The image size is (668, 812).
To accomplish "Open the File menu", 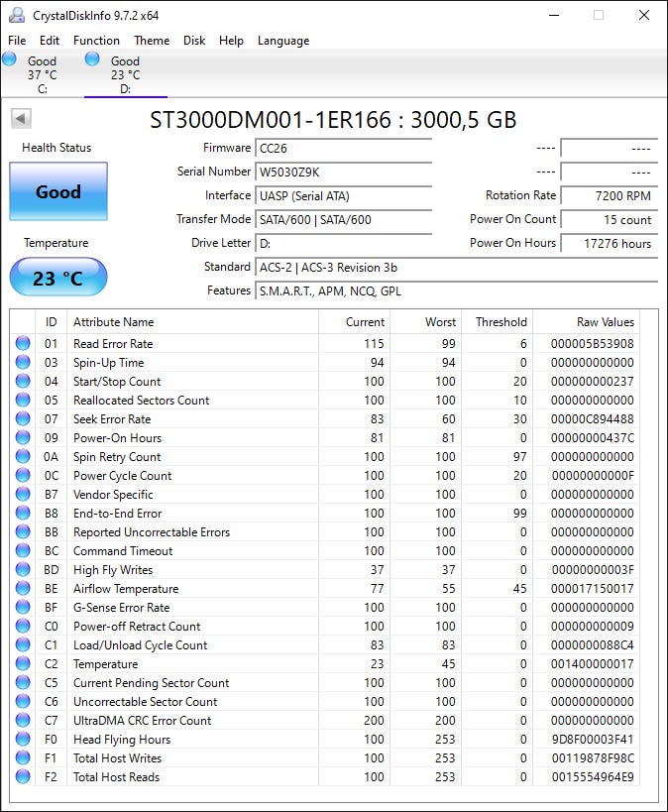I will (x=17, y=41).
